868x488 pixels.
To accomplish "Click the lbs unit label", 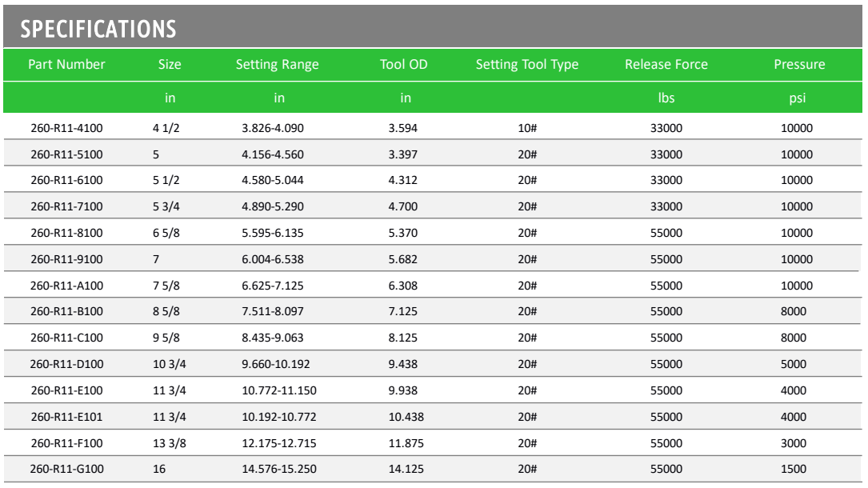I will click(x=666, y=98).
